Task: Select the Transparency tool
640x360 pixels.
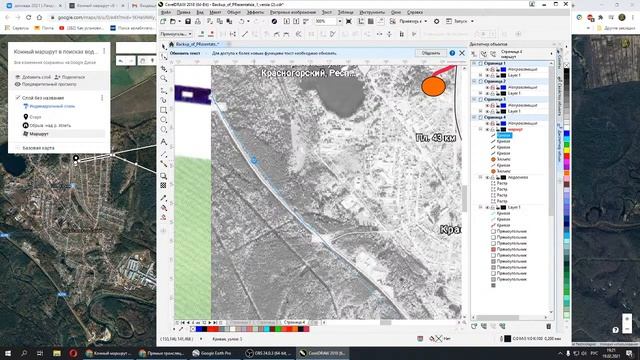Action: pyautogui.click(x=164, y=186)
